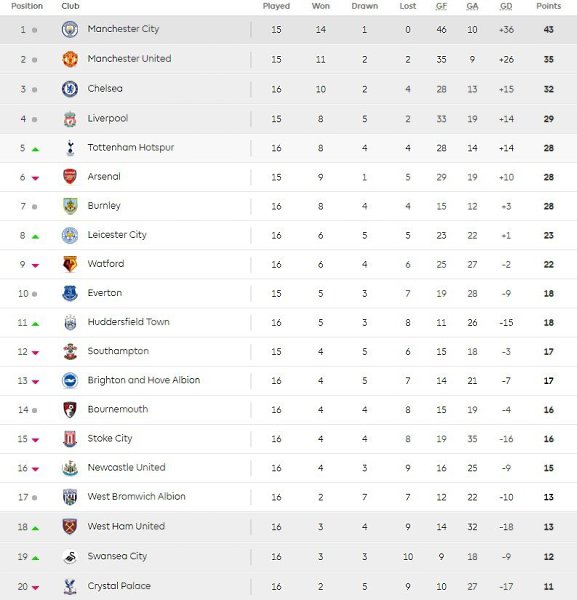Click the GF column header
The height and width of the screenshot is (600, 577).
(441, 6)
